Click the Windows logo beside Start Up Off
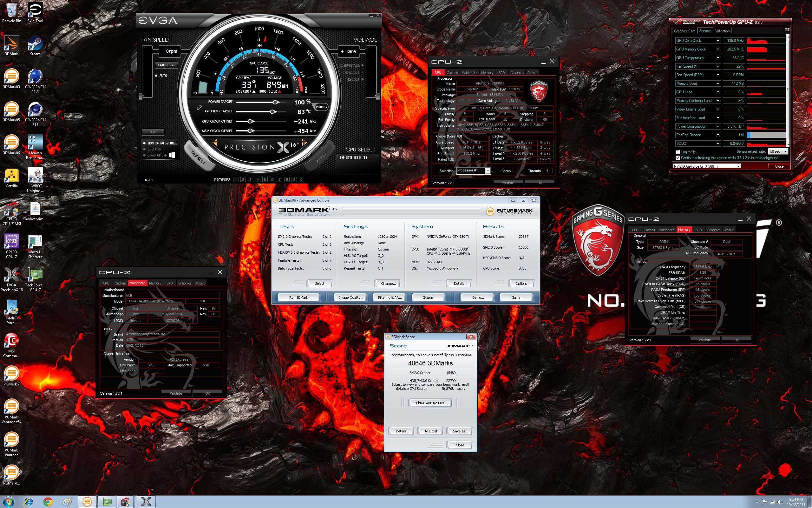The width and height of the screenshot is (812, 508). (x=172, y=155)
